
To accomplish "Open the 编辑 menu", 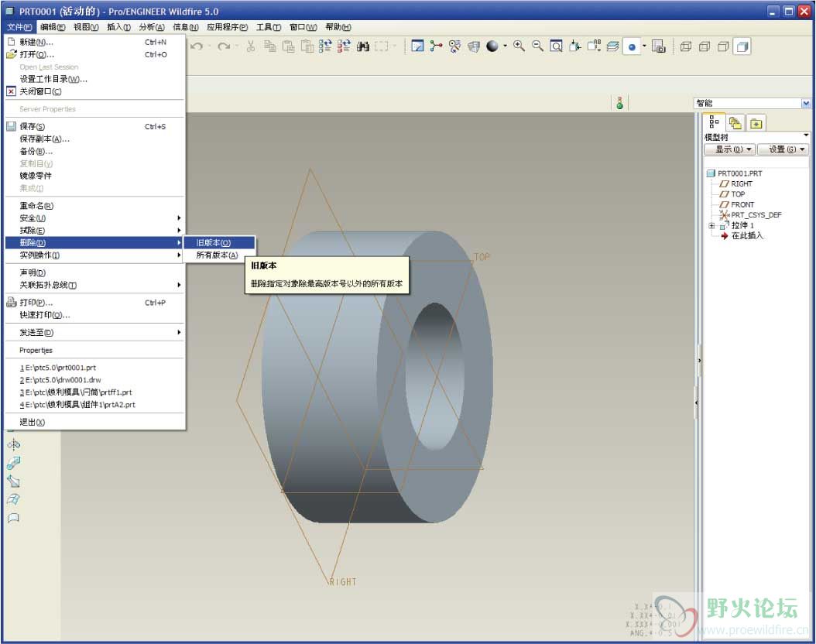I will [53, 27].
